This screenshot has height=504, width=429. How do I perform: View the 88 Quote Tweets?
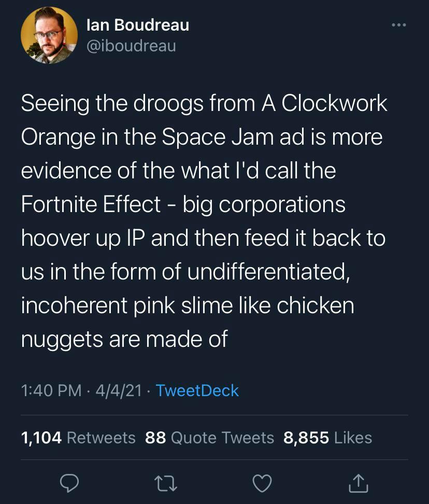[x=210, y=438]
